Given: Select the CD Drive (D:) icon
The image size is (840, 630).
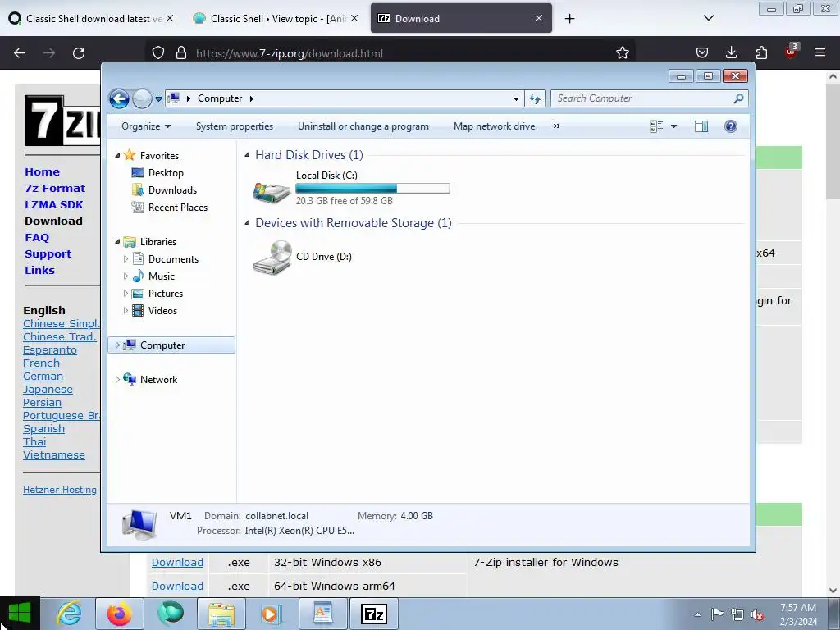Looking at the screenshot, I should tap(272, 258).
